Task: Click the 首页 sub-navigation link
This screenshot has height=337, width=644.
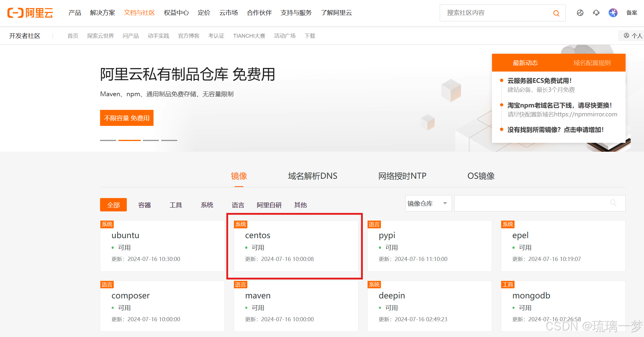Action: (73, 36)
